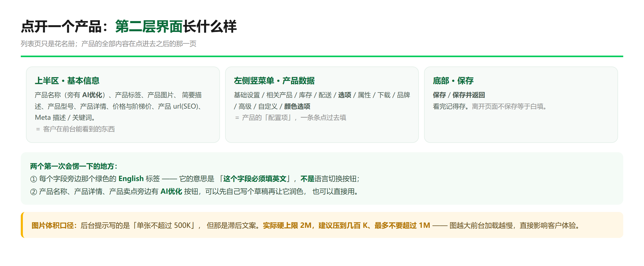This screenshot has width=644, height=266.
Task: Click the warning text 实际硬上限 2M
Action: (287, 225)
